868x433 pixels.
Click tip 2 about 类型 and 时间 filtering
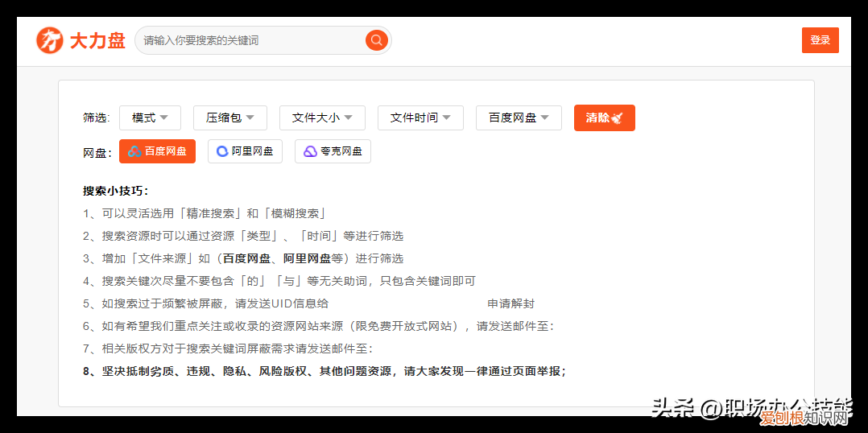point(243,236)
